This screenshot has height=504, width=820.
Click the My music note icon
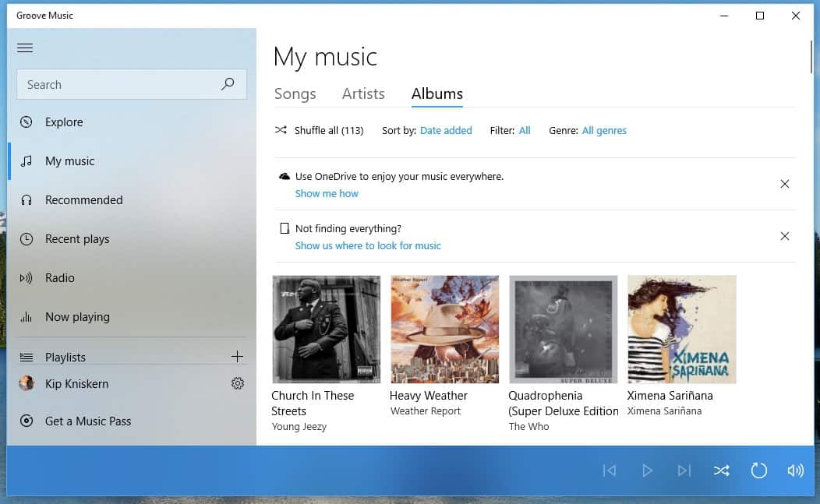27,161
